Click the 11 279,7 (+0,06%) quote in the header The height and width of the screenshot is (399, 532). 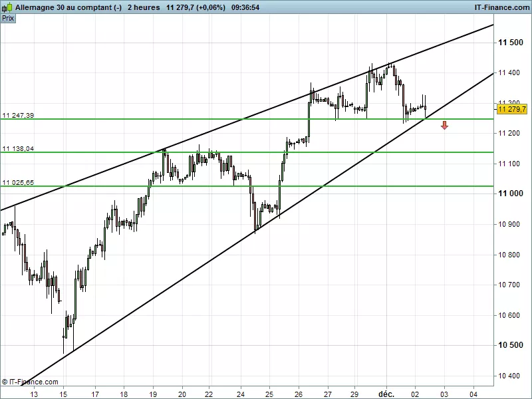(x=196, y=7)
